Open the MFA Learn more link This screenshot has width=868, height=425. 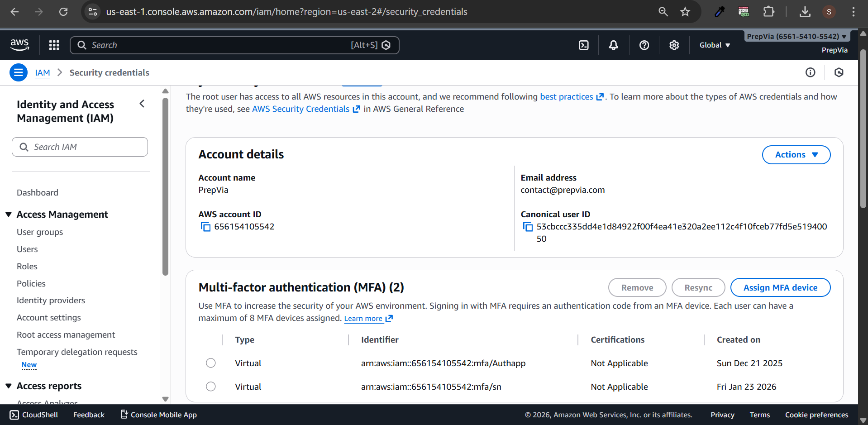point(368,319)
